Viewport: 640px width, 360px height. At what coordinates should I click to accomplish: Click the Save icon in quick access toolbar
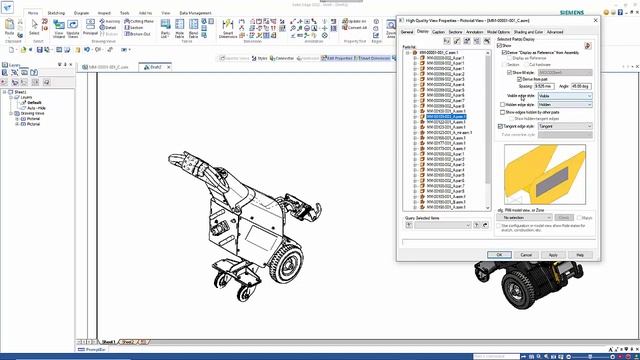39,50
